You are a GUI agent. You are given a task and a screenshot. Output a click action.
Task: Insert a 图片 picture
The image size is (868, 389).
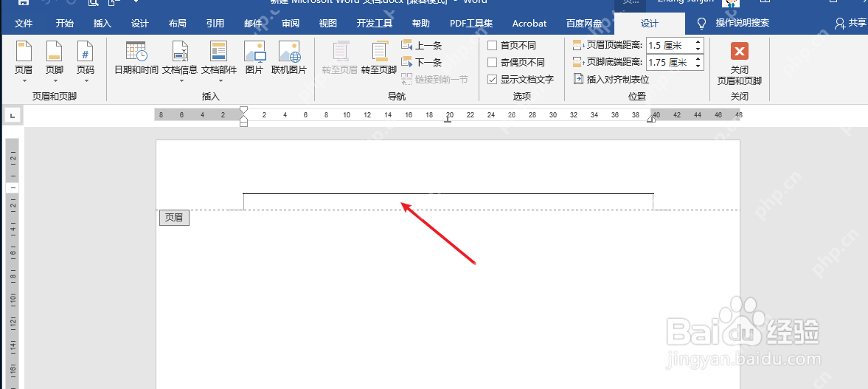point(254,58)
